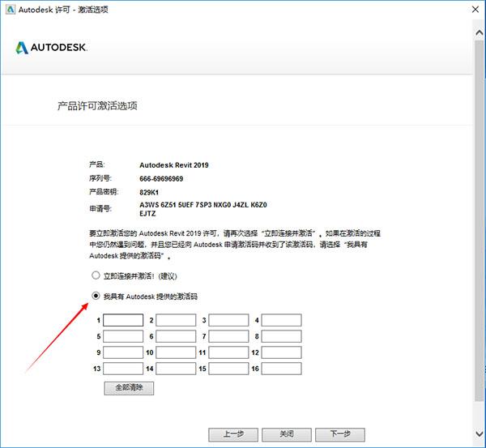
Task: Focus activation code field 1
Action: [123, 320]
